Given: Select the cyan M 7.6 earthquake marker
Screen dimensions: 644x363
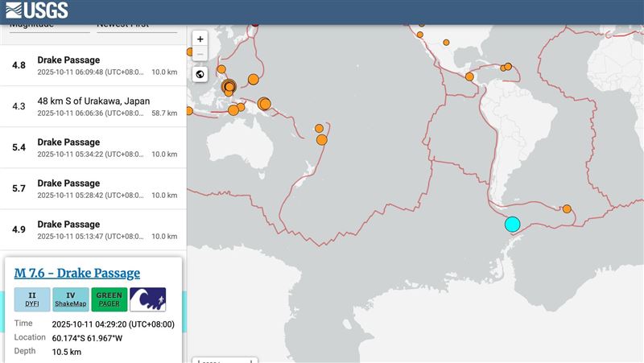Looking at the screenshot, I should [512, 225].
